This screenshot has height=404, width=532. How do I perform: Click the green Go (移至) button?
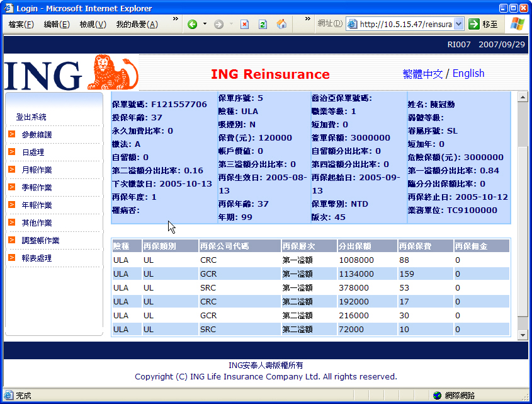[483, 24]
